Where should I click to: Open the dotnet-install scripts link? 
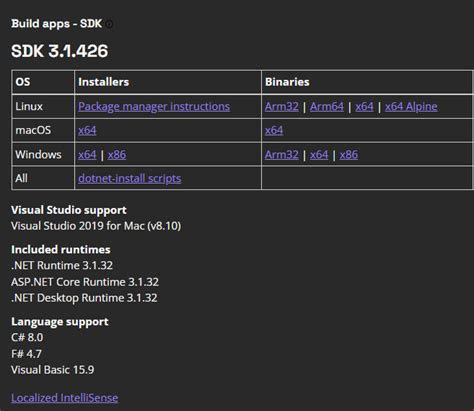point(130,178)
